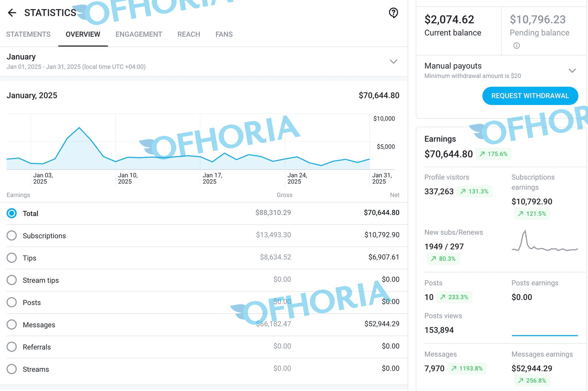Expand the Manual payouts chevron

point(572,71)
